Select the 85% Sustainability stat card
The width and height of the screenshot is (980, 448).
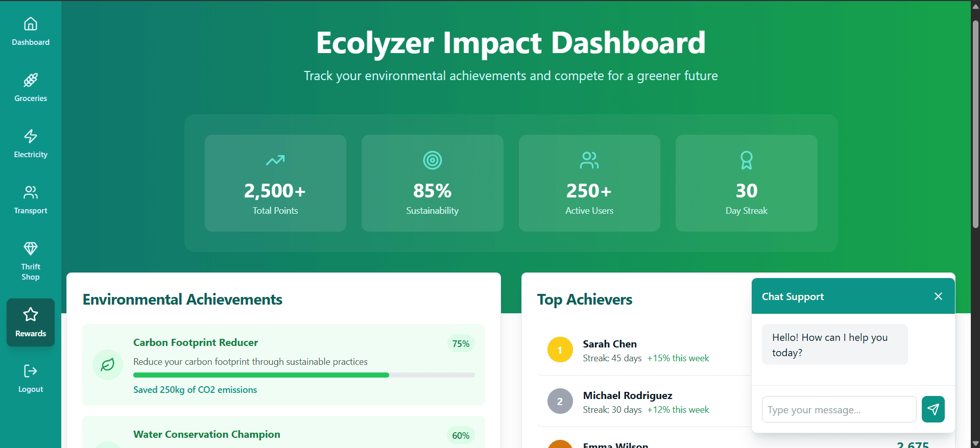tap(432, 183)
